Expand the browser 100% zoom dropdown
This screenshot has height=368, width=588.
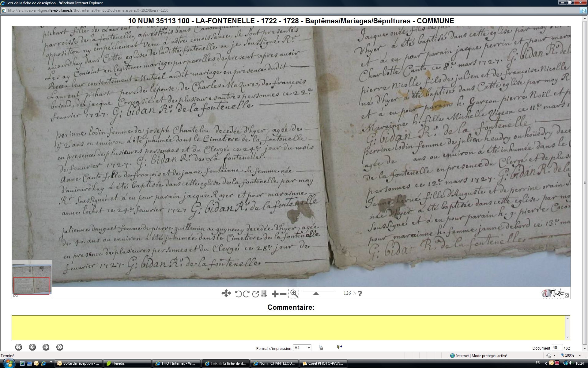pos(580,355)
